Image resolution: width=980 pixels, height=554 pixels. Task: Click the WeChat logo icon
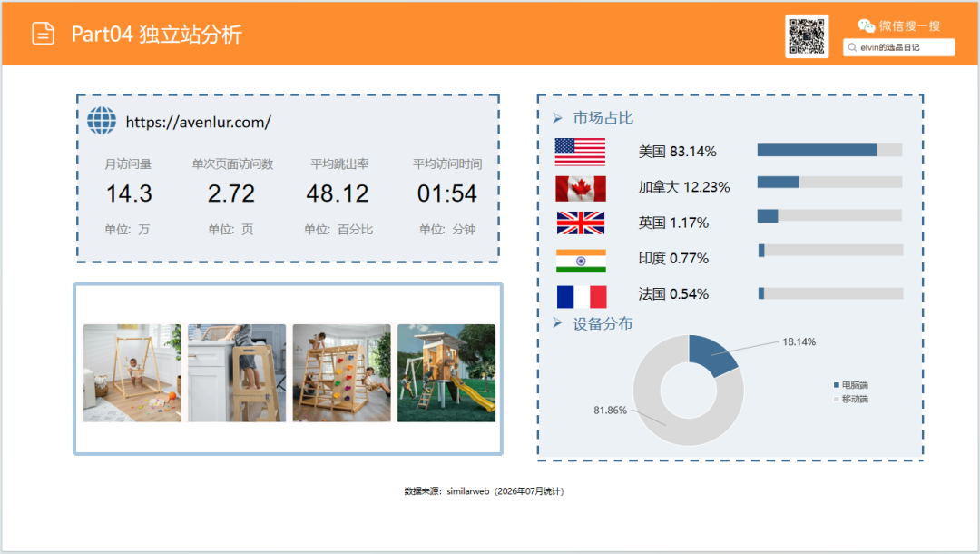click(x=867, y=25)
